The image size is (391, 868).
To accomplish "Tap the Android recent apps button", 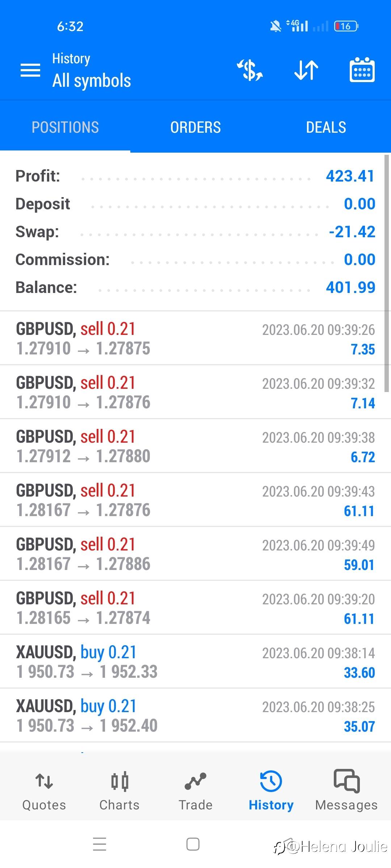I will pyautogui.click(x=100, y=844).
